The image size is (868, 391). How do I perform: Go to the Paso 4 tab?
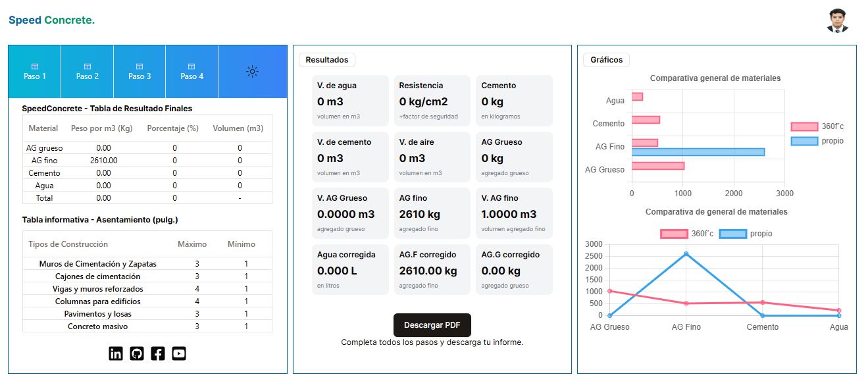point(192,72)
